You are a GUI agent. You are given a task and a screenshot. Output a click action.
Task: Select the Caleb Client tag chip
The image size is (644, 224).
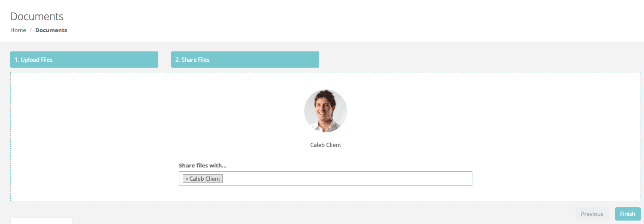203,179
